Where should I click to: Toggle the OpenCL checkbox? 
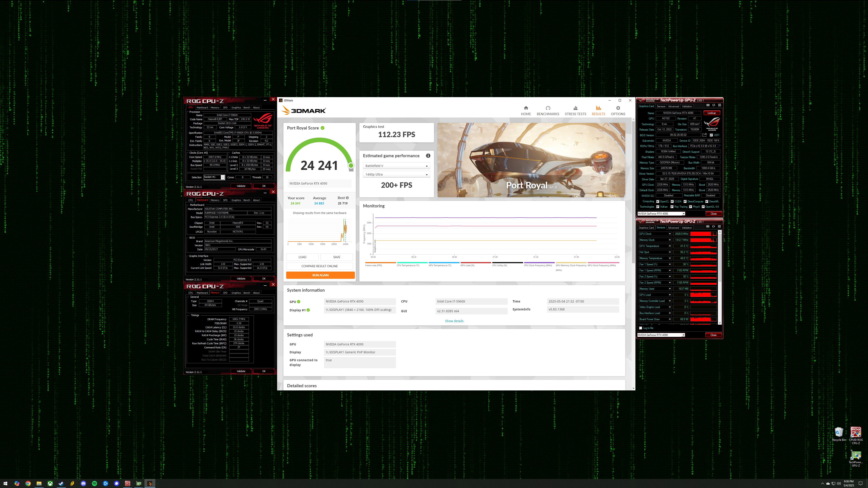pyautogui.click(x=657, y=201)
